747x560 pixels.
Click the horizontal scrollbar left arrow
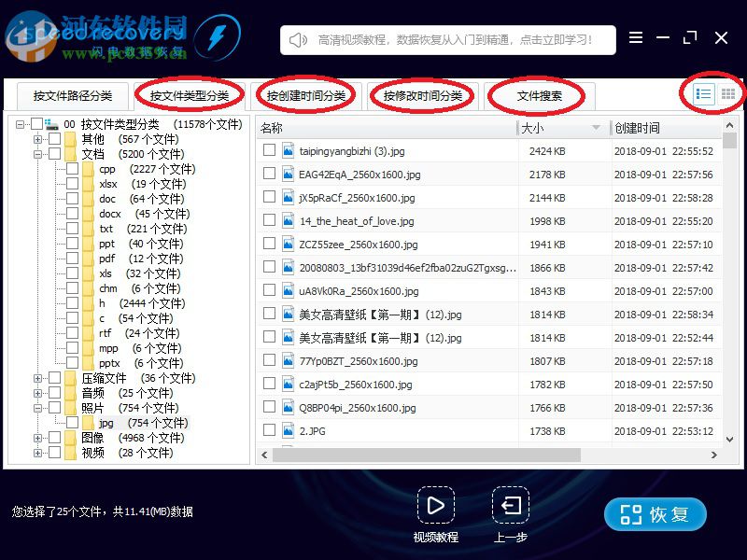coord(265,455)
